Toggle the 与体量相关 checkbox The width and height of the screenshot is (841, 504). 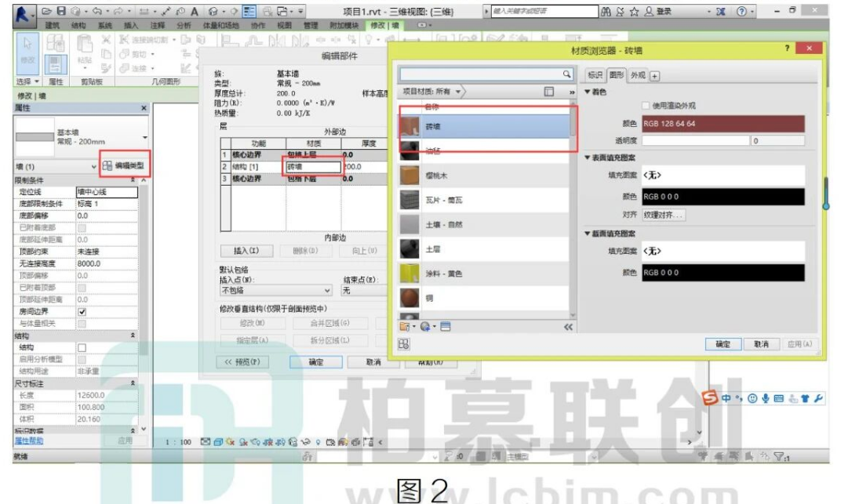coord(82,324)
